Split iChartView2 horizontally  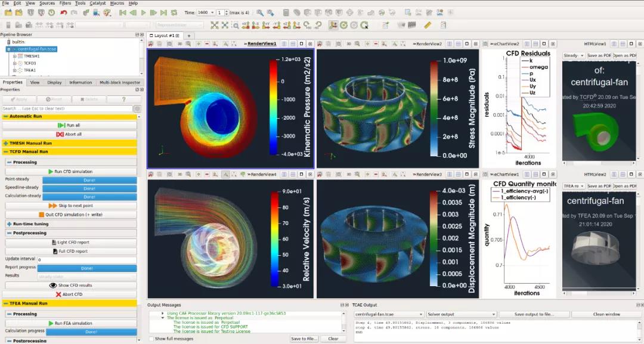point(527,44)
